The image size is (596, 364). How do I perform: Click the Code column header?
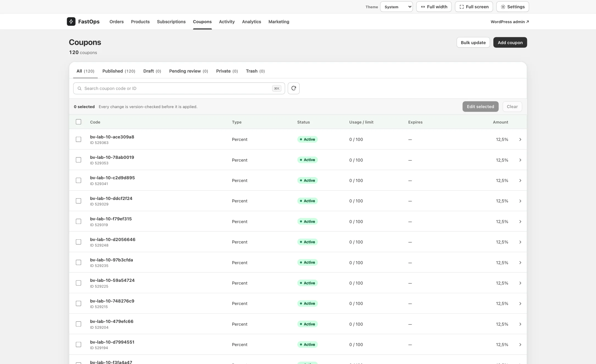(x=95, y=122)
